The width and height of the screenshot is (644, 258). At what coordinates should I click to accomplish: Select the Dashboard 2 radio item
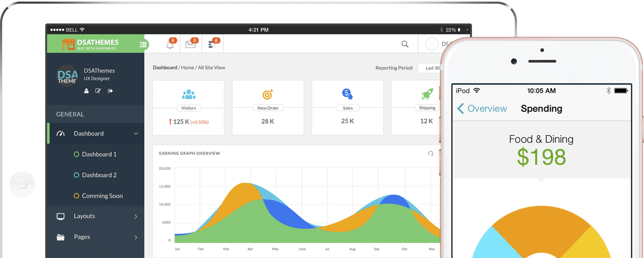point(77,175)
